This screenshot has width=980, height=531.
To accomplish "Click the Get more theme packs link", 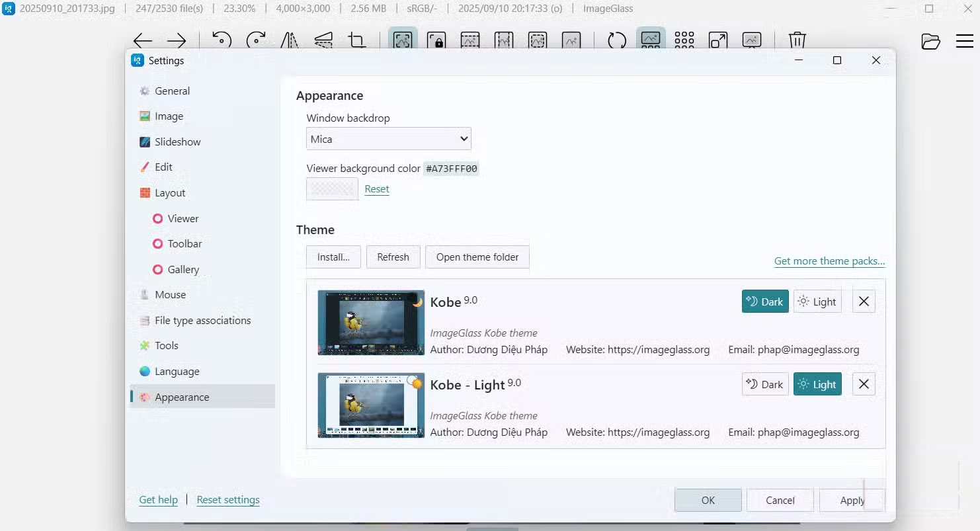I will coord(829,261).
